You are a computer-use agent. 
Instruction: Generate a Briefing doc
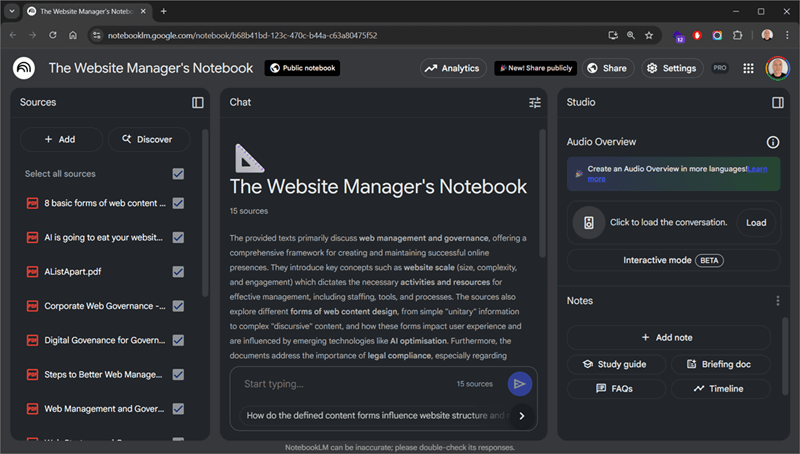tap(720, 364)
